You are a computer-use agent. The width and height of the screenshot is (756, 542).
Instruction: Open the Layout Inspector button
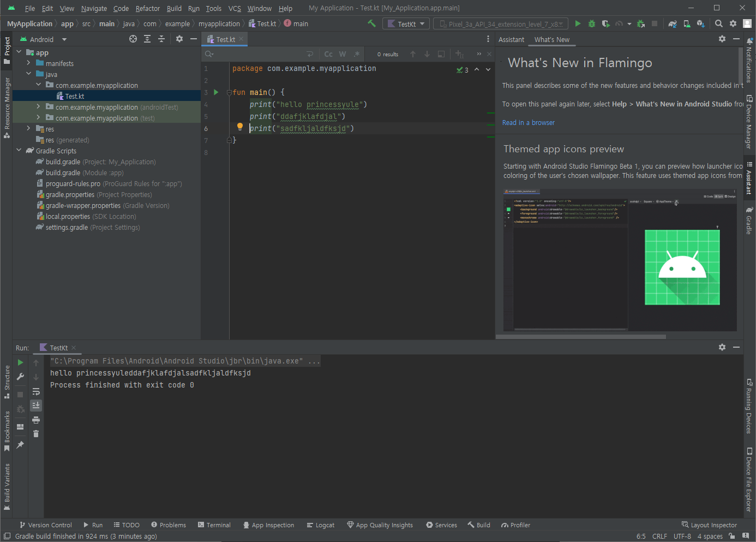click(709, 525)
